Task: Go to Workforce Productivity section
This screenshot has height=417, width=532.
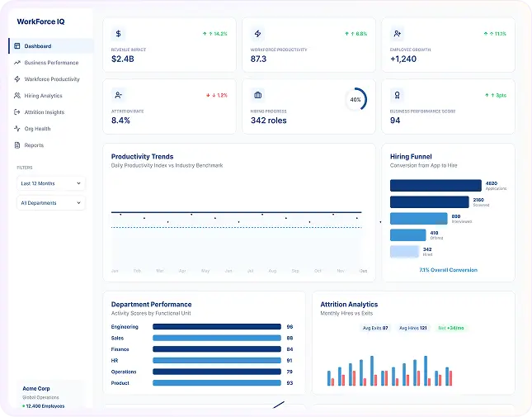Action: coord(51,79)
